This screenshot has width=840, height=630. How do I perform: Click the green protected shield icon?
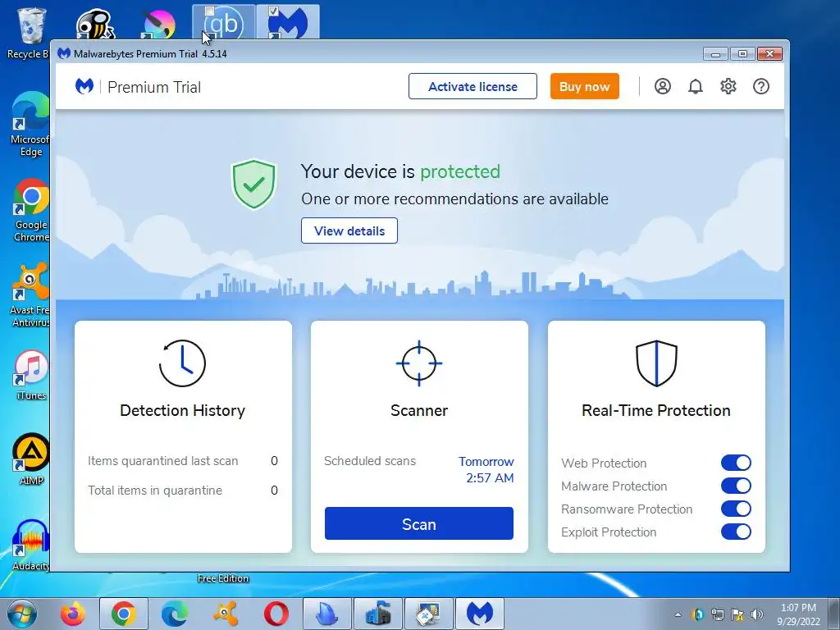[x=253, y=184]
